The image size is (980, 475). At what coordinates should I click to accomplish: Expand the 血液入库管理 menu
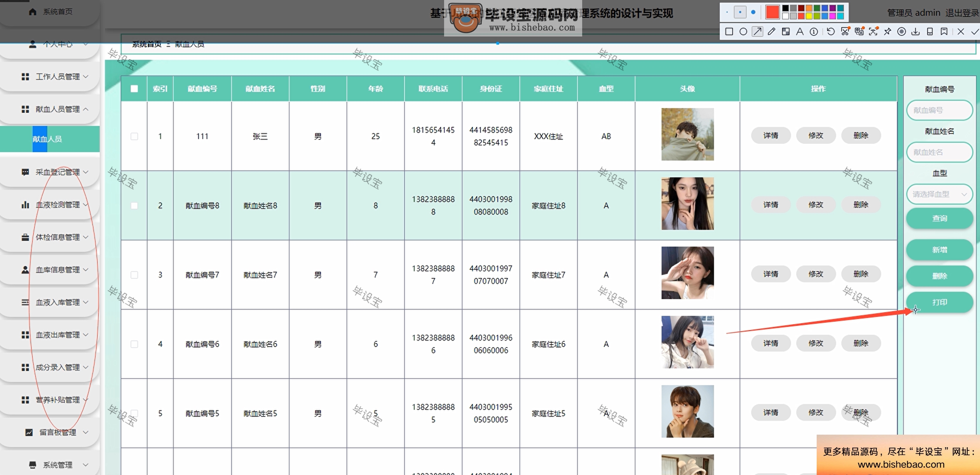(50, 302)
